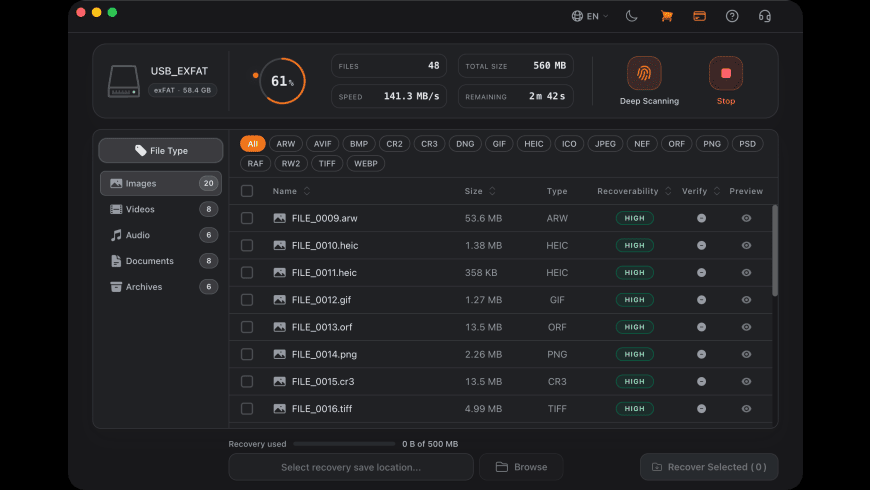Click verify status icon for FILE_0009.arw

pyautogui.click(x=701, y=218)
